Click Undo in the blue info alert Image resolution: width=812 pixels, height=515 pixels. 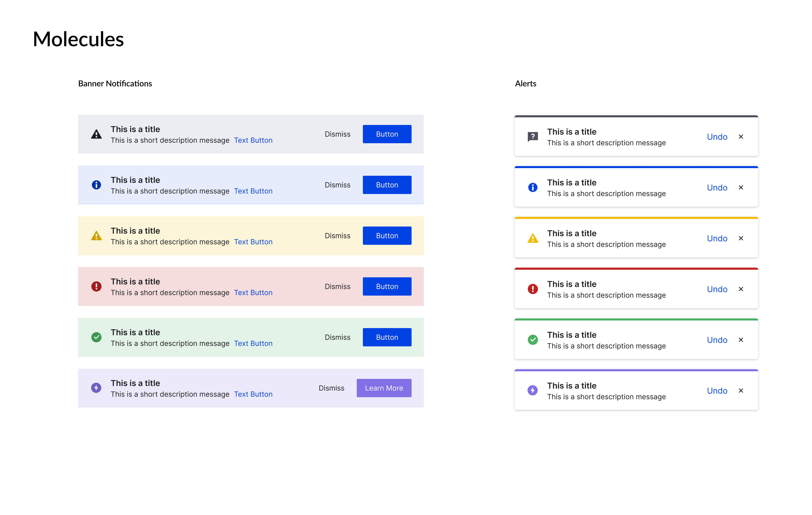[x=717, y=188]
